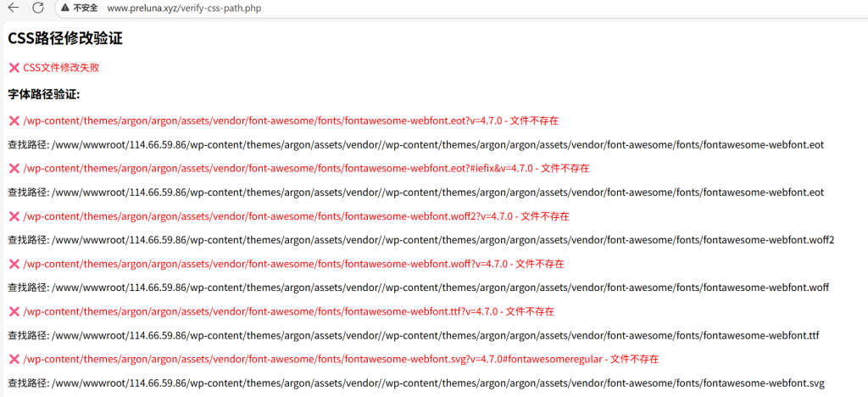868x397 pixels.
Task: Click the red X before fontawesome-webfont.eot?v=4.7.0
Action: [x=14, y=121]
